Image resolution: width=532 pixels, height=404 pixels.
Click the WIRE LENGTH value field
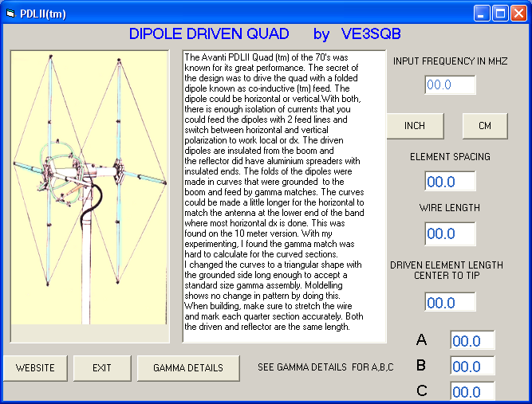(x=450, y=233)
